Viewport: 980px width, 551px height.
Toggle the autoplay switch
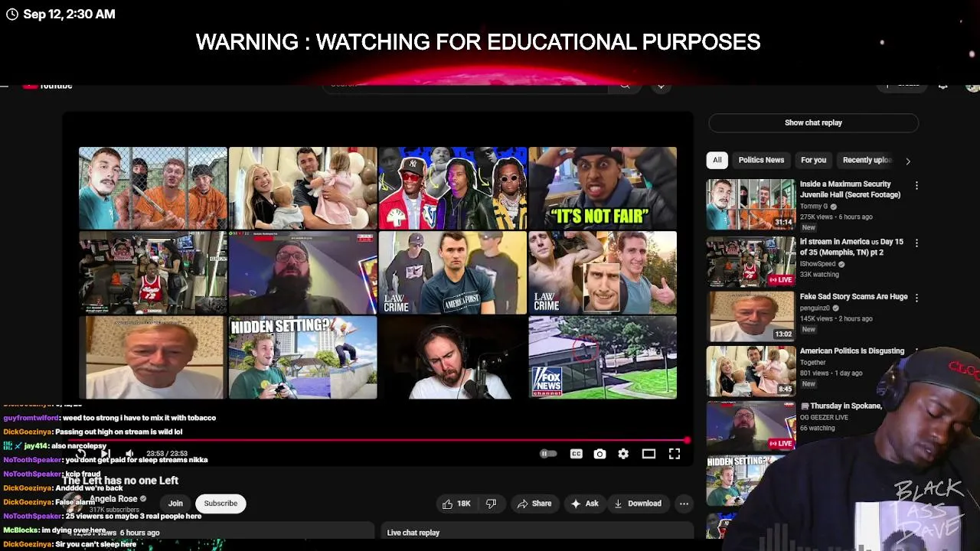coord(548,454)
